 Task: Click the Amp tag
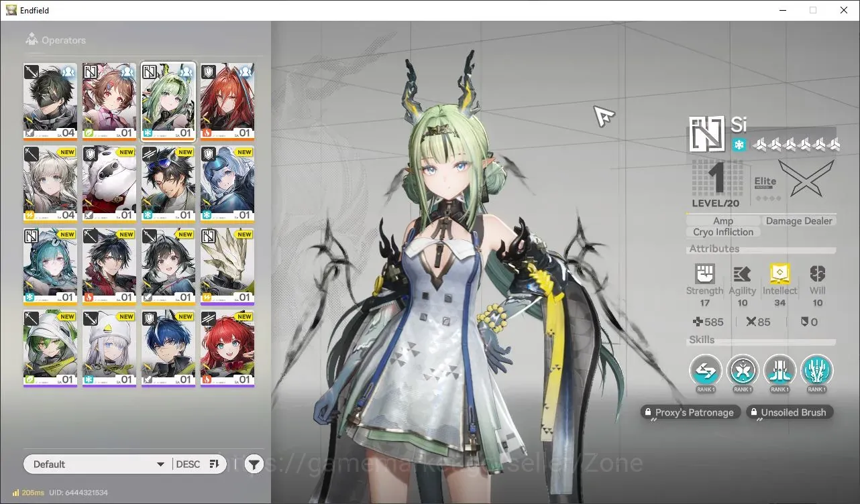click(723, 220)
